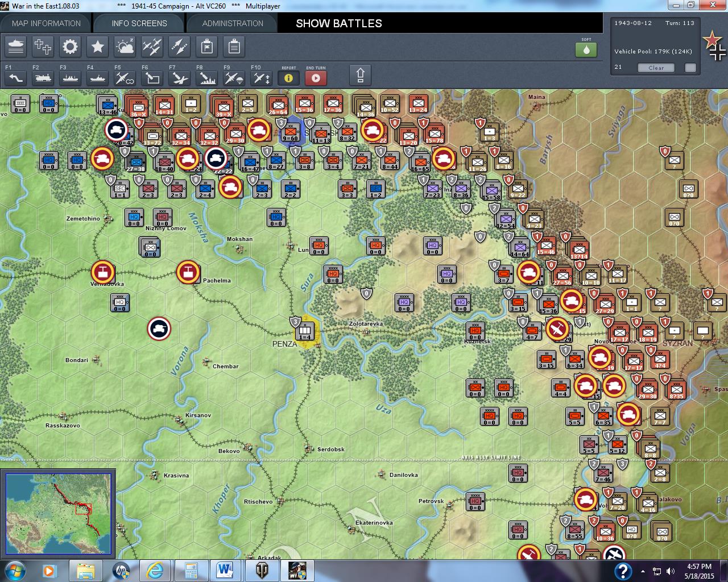Select F5 air recon plane icon
This screenshot has width=728, height=582.
125,77
